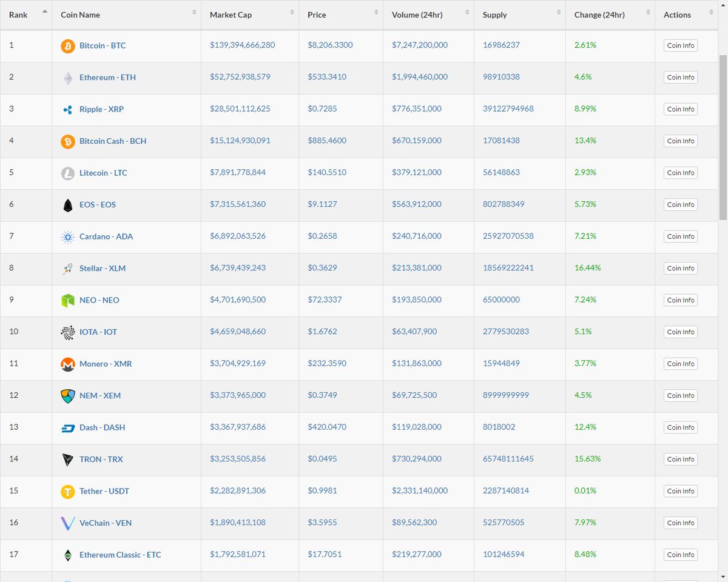This screenshot has width=728, height=582.
Task: Open the Cardano - ADA link
Action: 106,237
